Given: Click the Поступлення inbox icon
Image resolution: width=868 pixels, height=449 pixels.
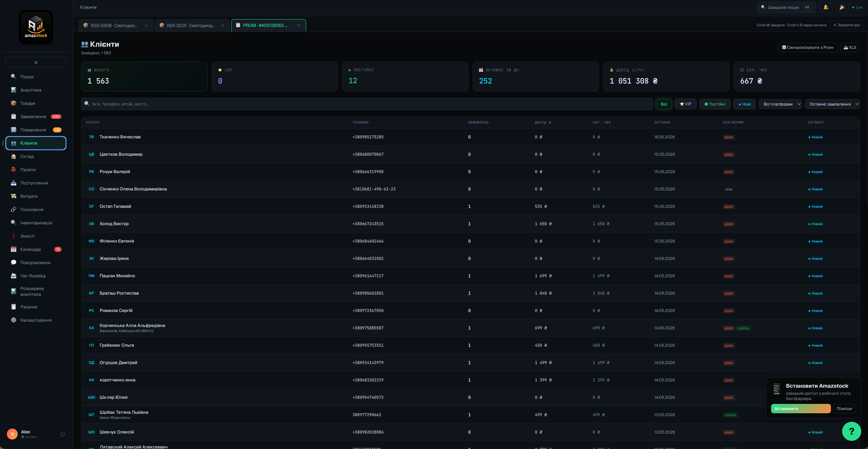Looking at the screenshot, I should pos(13,183).
